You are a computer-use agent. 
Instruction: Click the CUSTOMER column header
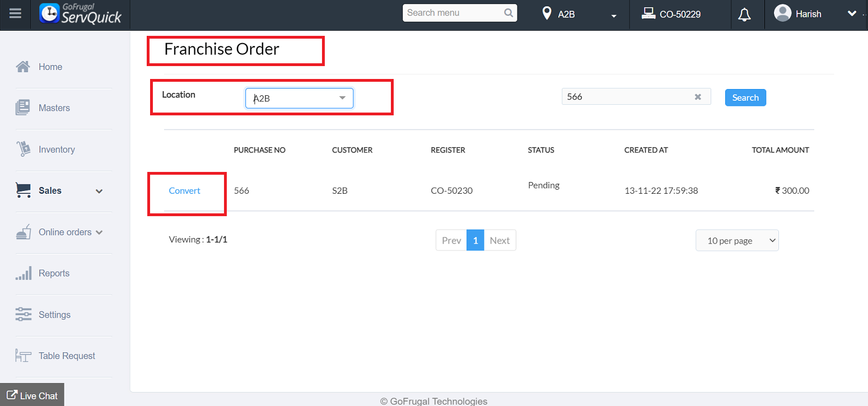coord(352,150)
